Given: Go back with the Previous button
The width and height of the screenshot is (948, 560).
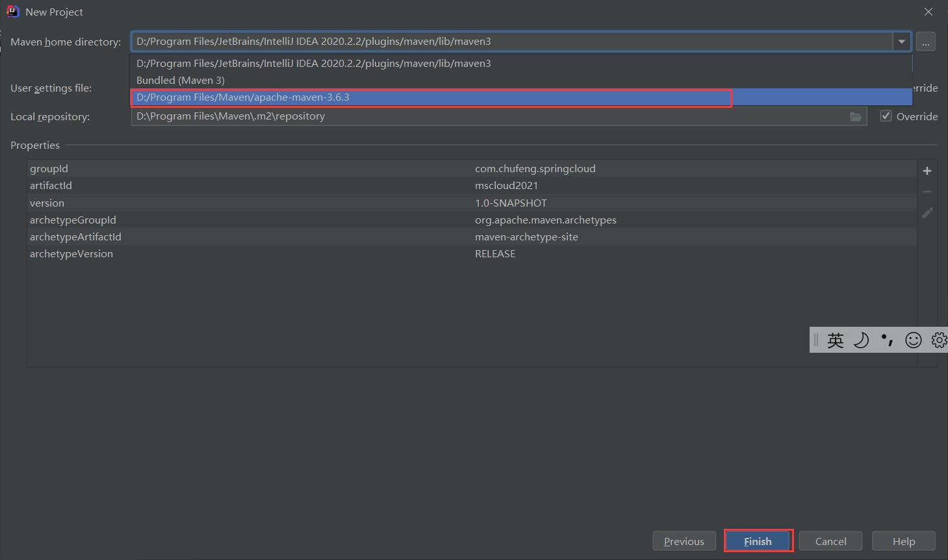Looking at the screenshot, I should coord(684,541).
